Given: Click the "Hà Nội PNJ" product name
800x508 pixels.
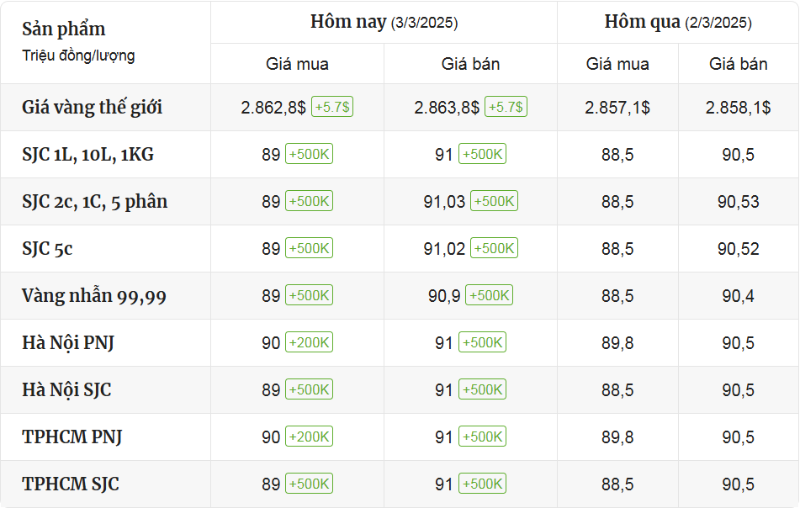Looking at the screenshot, I should [x=68, y=343].
